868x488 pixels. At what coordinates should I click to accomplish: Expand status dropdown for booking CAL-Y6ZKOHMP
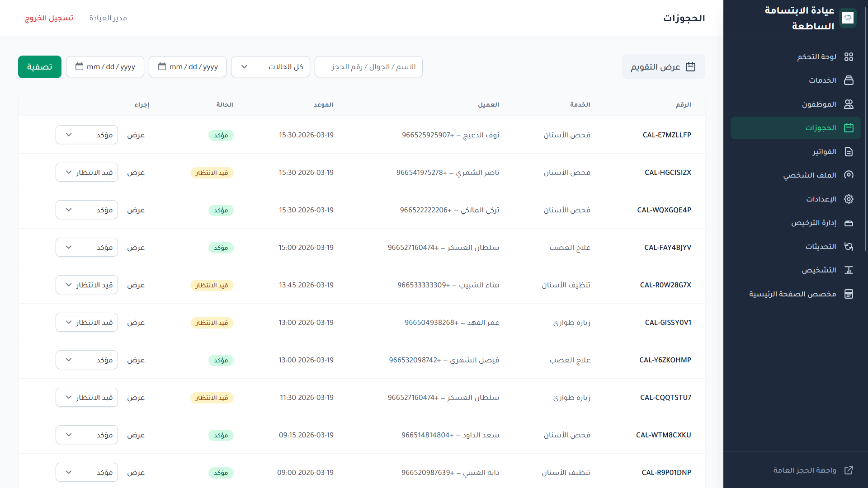pos(87,360)
